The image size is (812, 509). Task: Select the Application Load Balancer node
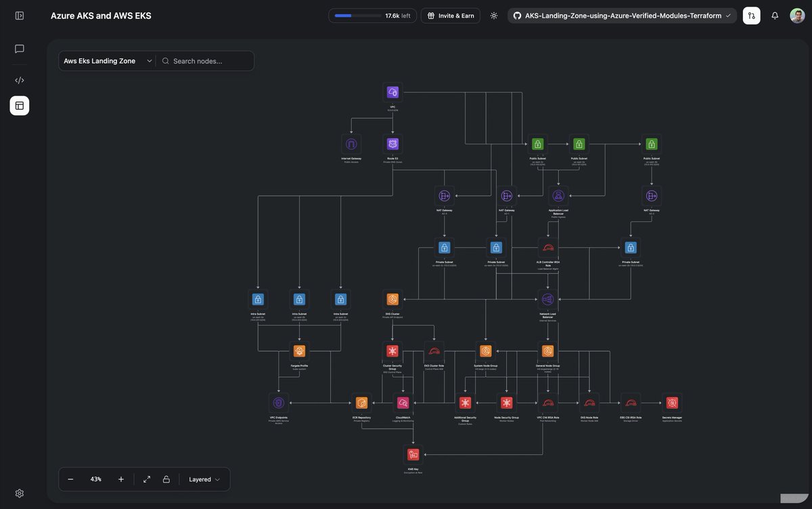(558, 196)
